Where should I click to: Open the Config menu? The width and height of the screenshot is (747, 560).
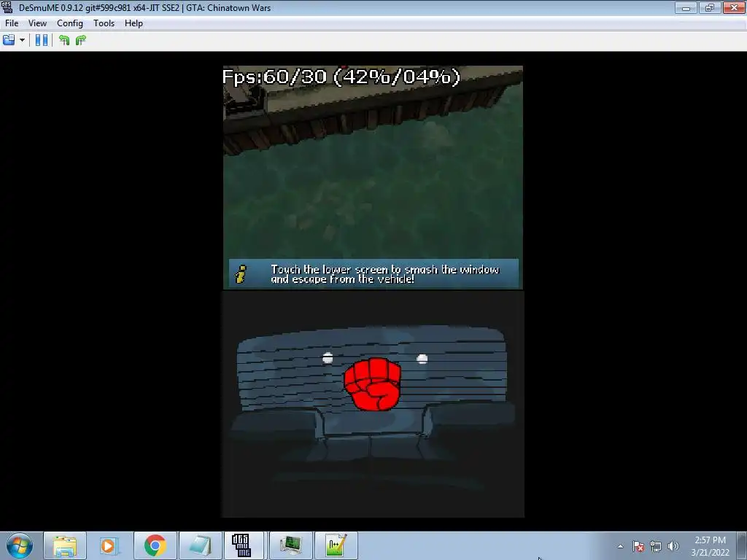(69, 23)
